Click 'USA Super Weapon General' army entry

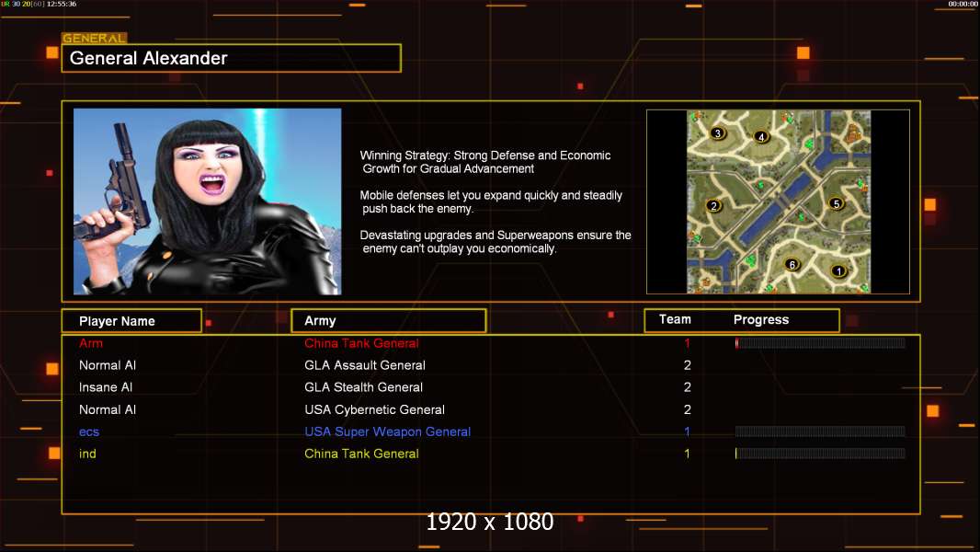[388, 431]
